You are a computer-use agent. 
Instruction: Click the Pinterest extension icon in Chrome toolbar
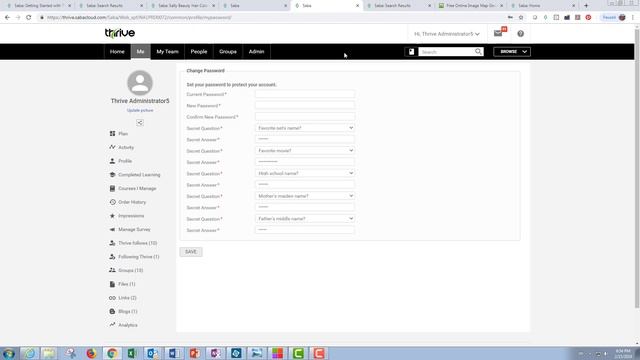coord(588,18)
